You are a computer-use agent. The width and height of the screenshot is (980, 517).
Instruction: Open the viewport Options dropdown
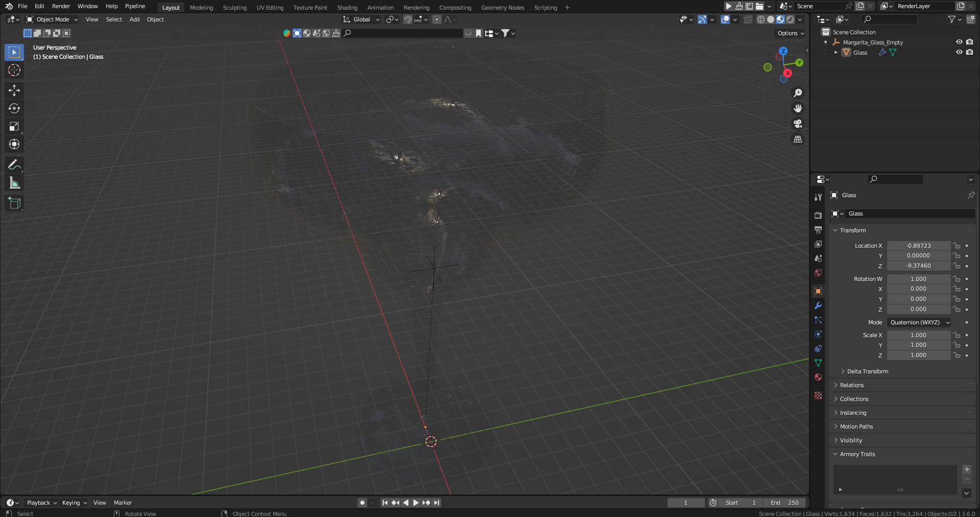click(791, 33)
